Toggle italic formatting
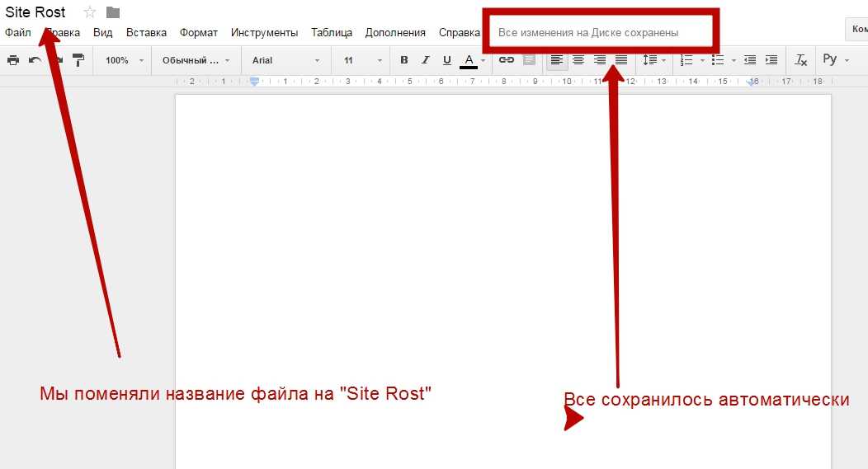This screenshot has width=868, height=469. tap(426, 60)
